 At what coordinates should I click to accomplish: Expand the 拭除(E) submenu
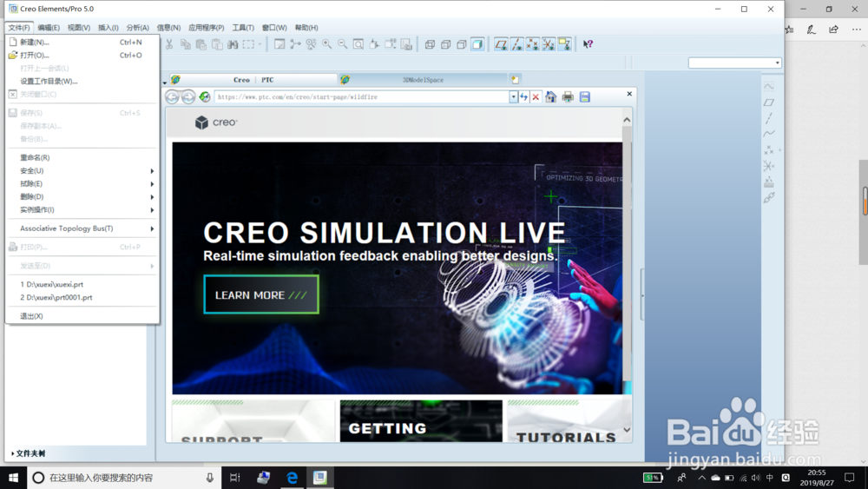coord(82,184)
